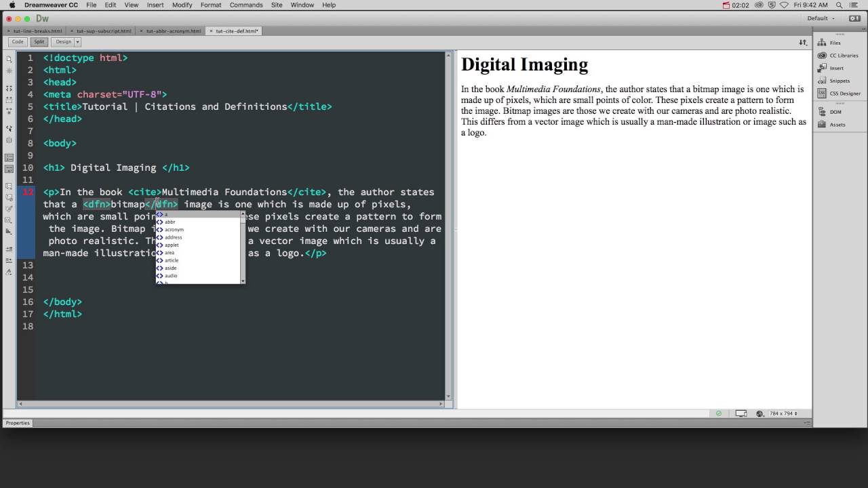Viewport: 868px width, 488px height.
Task: Open the Apple menu
Action: (12, 5)
